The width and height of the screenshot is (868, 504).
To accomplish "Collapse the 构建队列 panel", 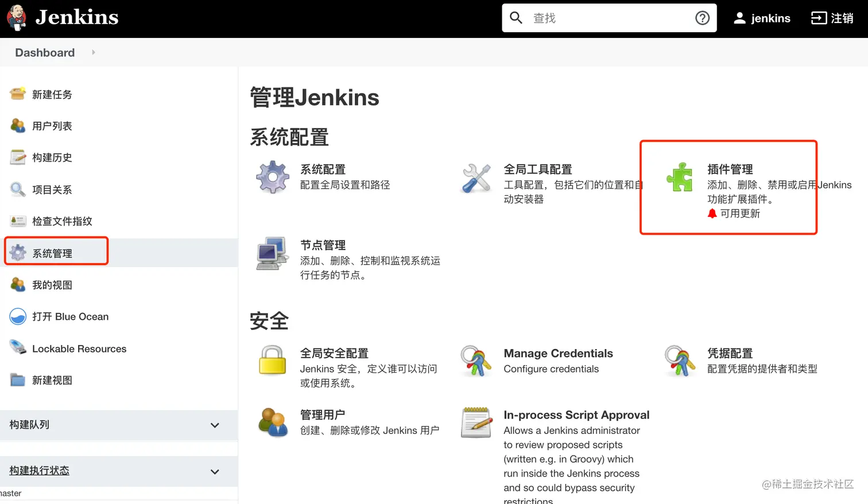I will point(215,425).
